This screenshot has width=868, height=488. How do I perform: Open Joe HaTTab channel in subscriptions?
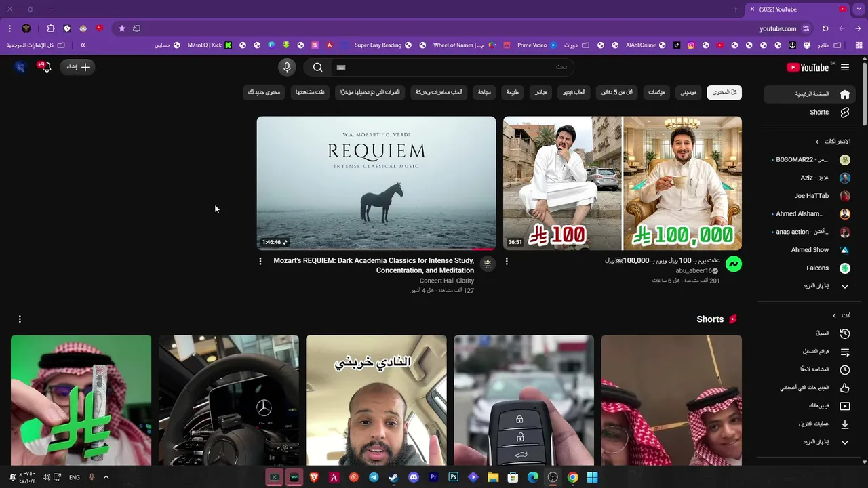tap(808, 196)
